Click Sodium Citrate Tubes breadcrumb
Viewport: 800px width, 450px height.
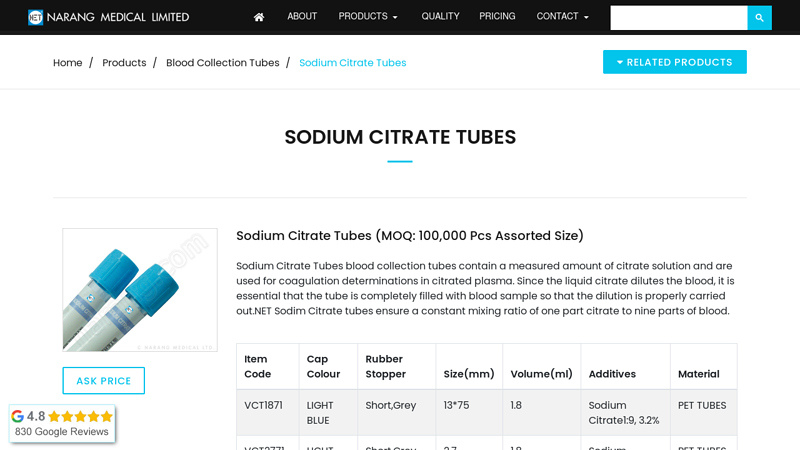353,63
